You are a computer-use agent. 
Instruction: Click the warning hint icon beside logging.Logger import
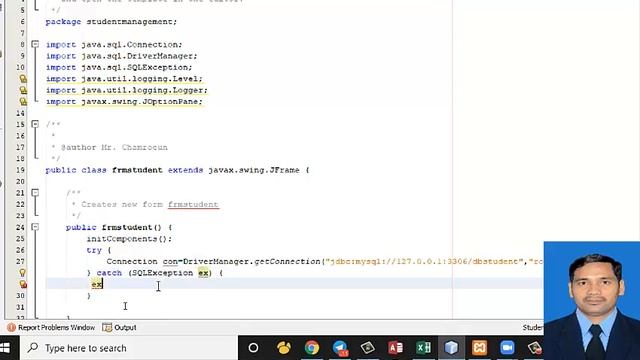[23, 90]
